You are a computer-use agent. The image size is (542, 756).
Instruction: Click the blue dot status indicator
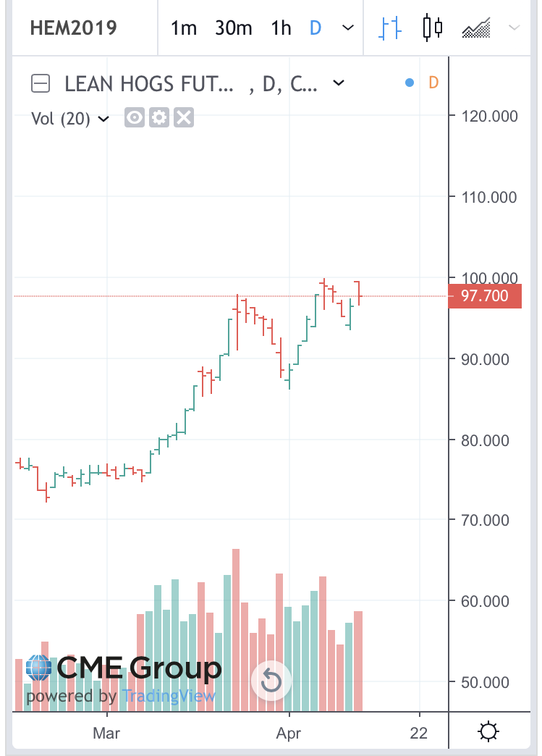pyautogui.click(x=410, y=83)
